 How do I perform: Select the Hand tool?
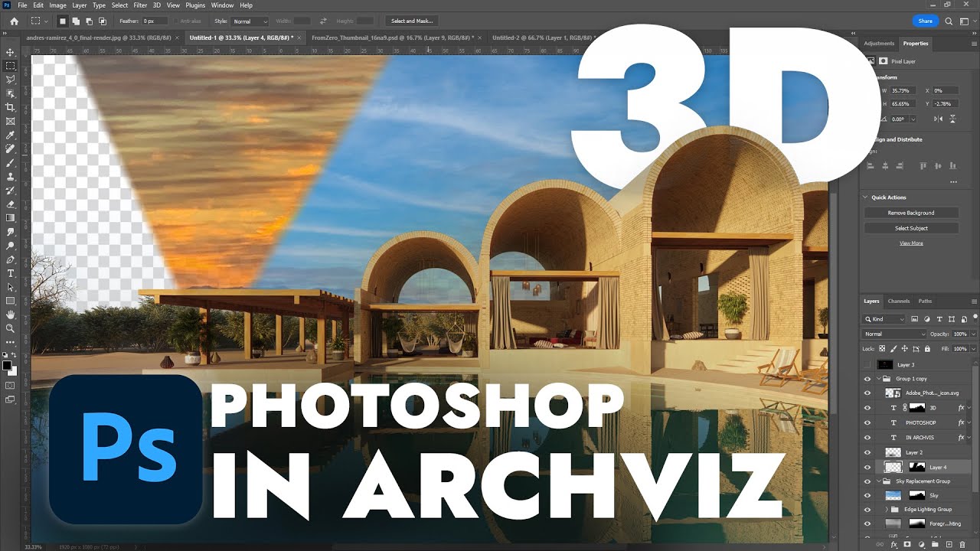point(11,315)
